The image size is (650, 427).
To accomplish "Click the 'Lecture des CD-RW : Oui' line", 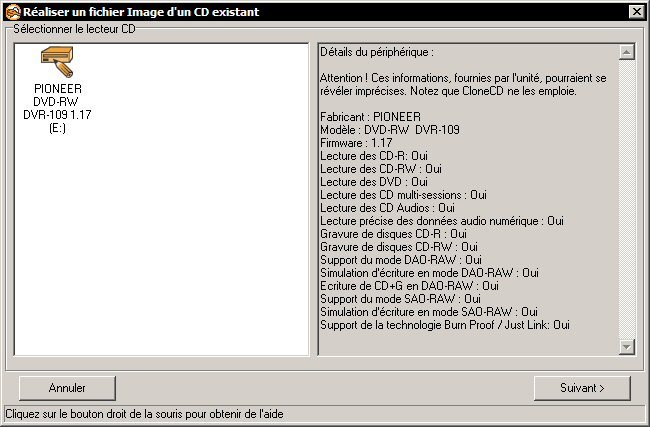I will 381,169.
